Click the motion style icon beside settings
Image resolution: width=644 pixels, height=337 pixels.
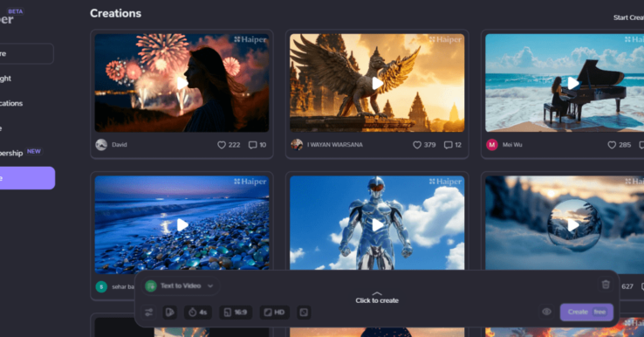[169, 313]
